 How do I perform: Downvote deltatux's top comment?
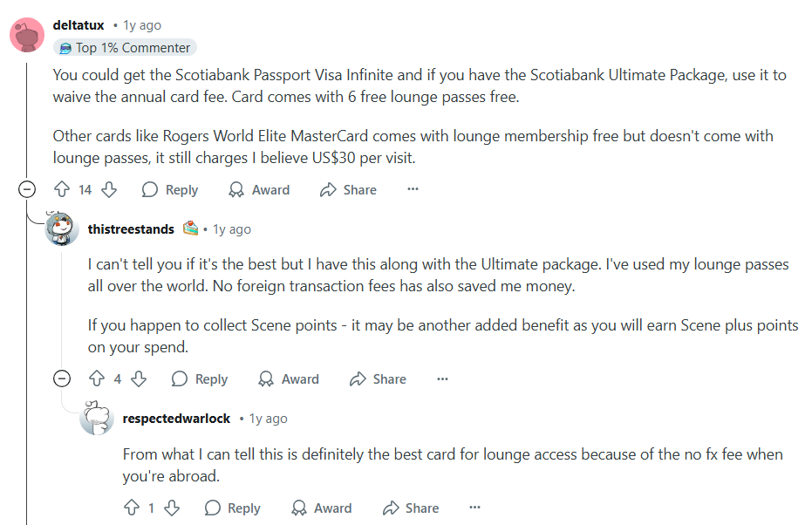click(106, 189)
